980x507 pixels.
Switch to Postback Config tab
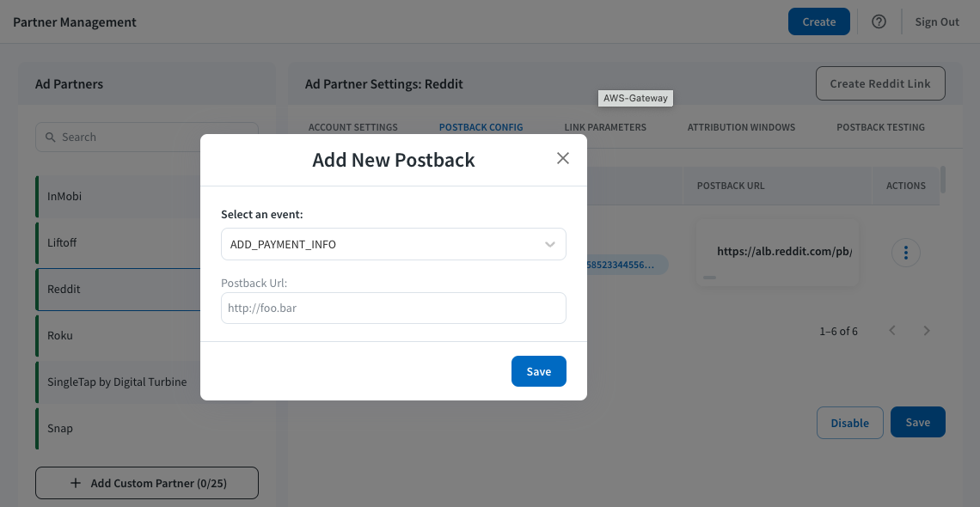coord(481,127)
